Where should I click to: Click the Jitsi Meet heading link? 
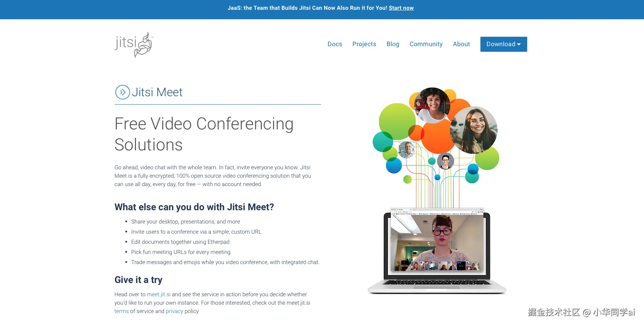coord(157,92)
